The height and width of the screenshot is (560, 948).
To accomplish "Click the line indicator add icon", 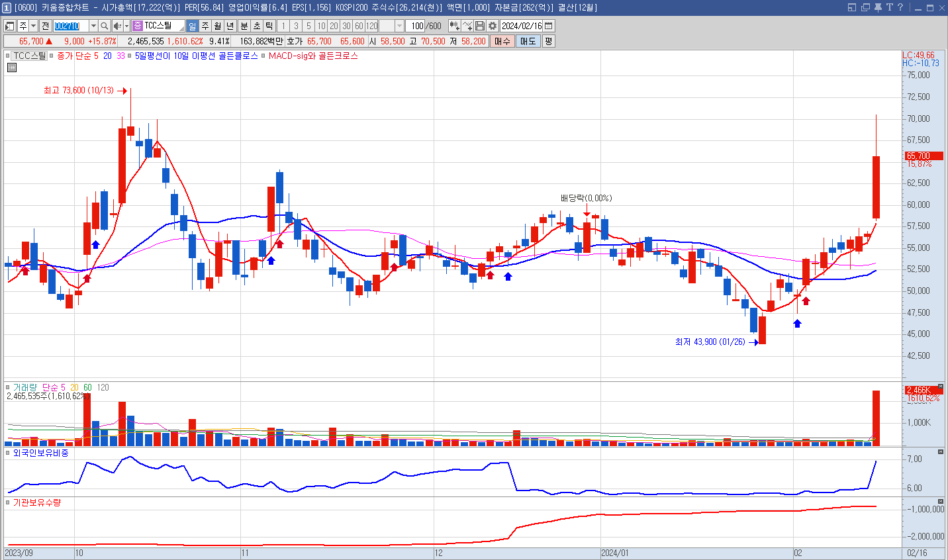I will pos(467,26).
